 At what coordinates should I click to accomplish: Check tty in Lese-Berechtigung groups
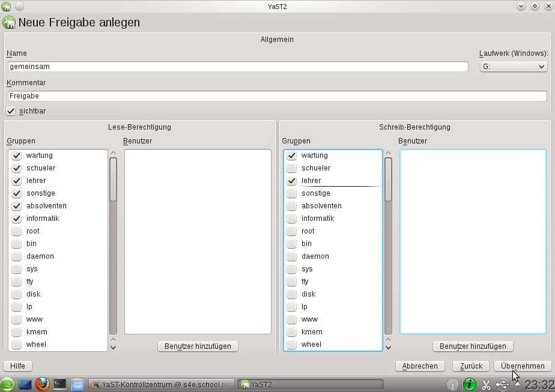tap(16, 282)
